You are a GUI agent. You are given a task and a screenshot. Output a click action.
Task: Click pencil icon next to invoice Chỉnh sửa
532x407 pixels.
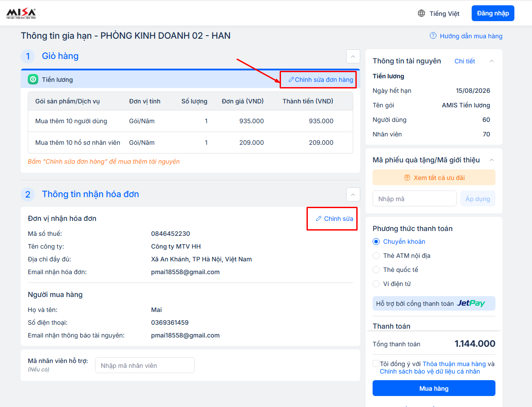click(318, 219)
